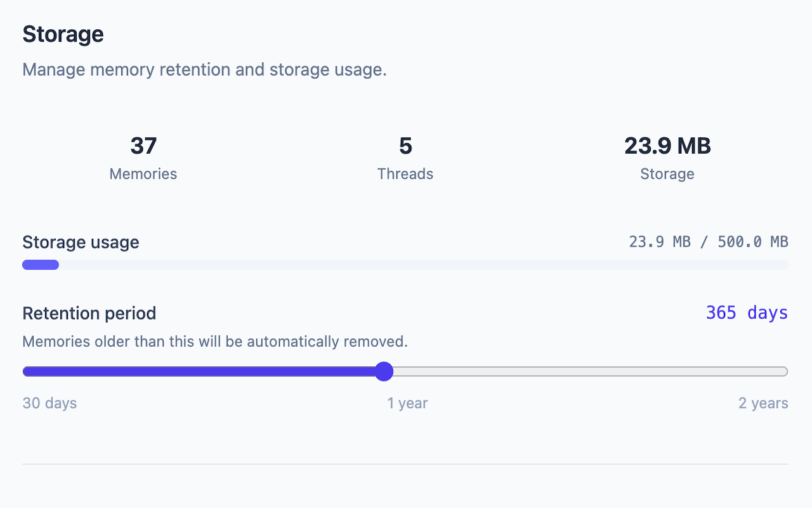Click the "23.9 MB / 500.0 MB" usage text
The height and width of the screenshot is (508, 812).
click(x=709, y=242)
